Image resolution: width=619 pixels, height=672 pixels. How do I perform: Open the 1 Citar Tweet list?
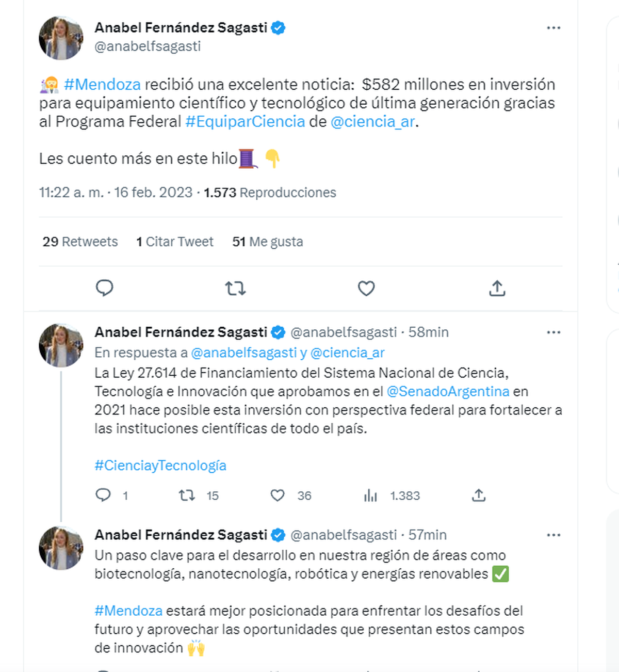174,242
